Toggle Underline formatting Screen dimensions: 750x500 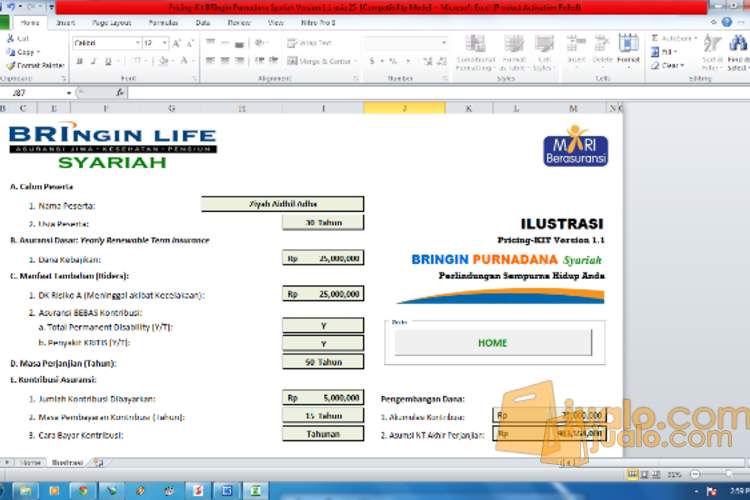tap(108, 61)
